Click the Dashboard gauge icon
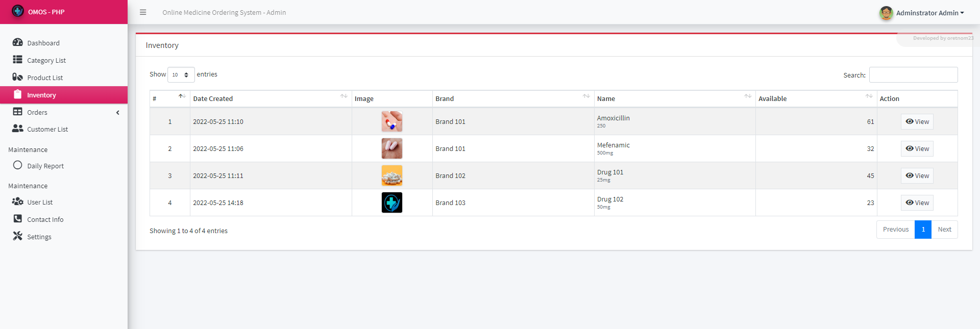 click(x=17, y=42)
